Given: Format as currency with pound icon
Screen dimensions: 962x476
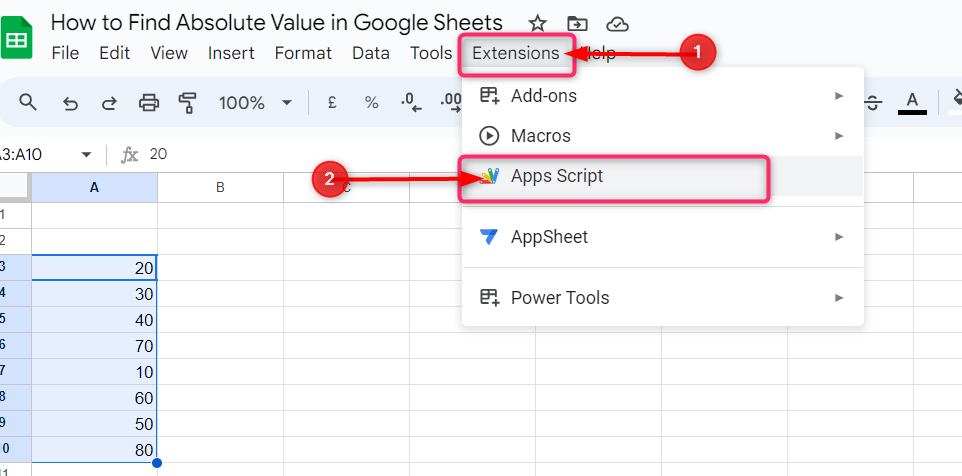Looking at the screenshot, I should pos(331,102).
